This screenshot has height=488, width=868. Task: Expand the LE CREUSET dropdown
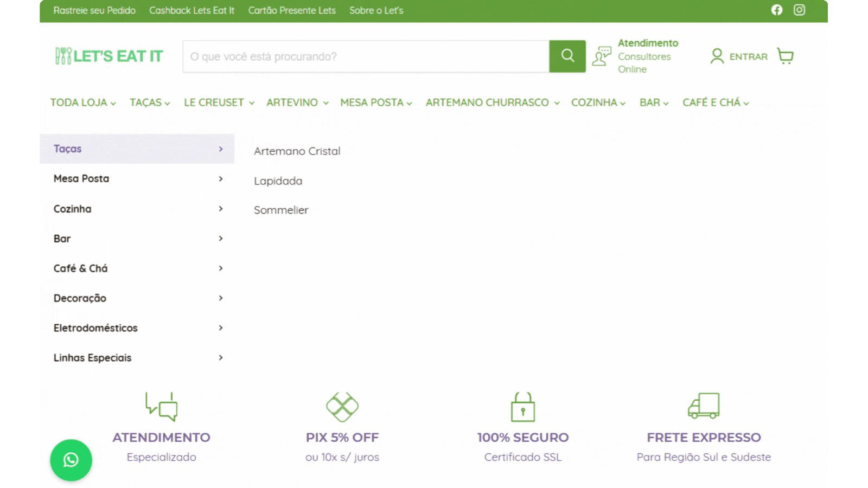point(219,102)
